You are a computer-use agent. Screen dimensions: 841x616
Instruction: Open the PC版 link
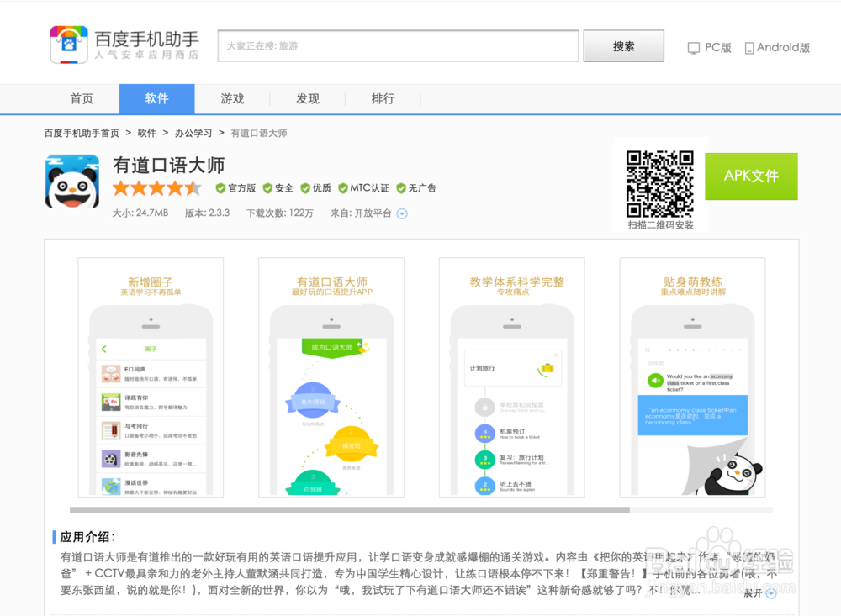[710, 48]
